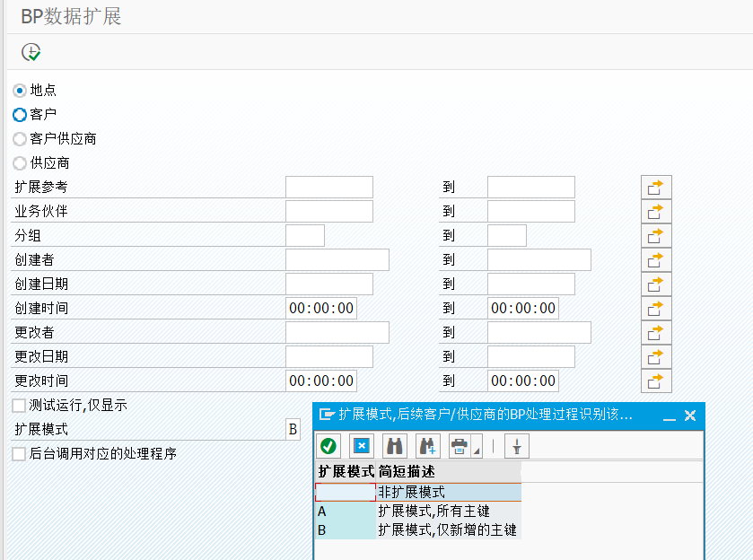Open multiple selection for 业务伙伴

pos(656,211)
